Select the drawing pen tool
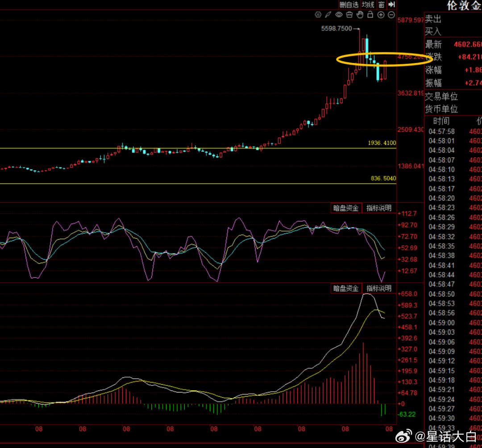482x448 pixels. click(328, 15)
